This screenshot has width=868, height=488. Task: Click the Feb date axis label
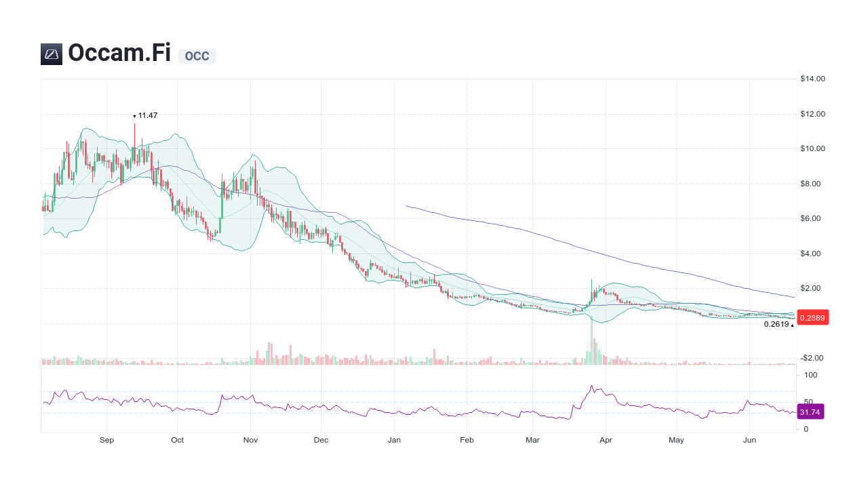467,440
